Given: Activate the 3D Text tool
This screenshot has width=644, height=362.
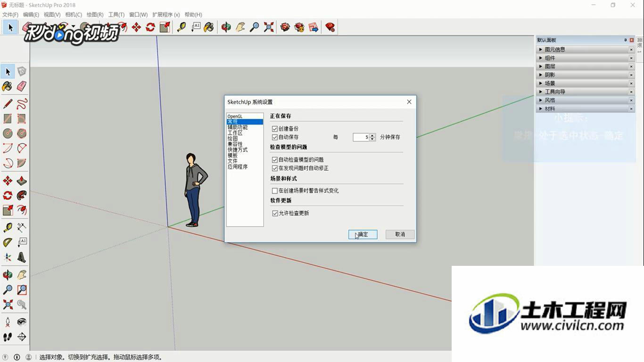Looking at the screenshot, I should pos(22,257).
